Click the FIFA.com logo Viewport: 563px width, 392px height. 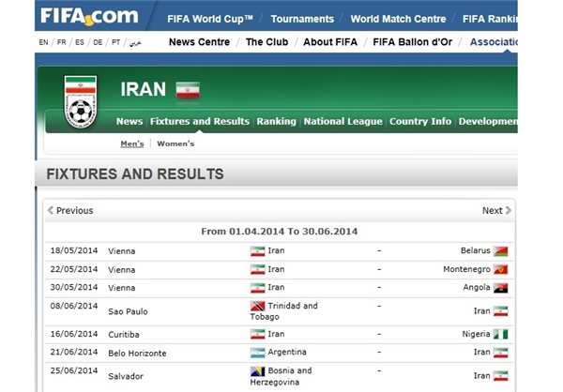[89, 17]
